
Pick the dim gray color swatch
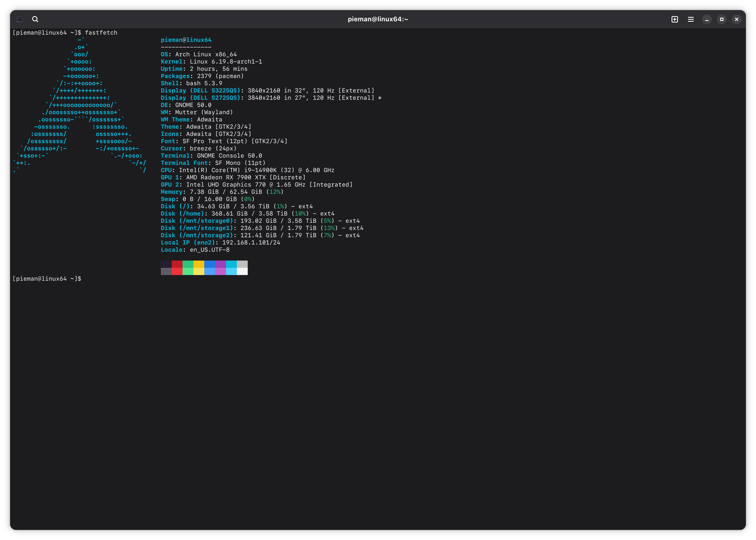click(166, 271)
